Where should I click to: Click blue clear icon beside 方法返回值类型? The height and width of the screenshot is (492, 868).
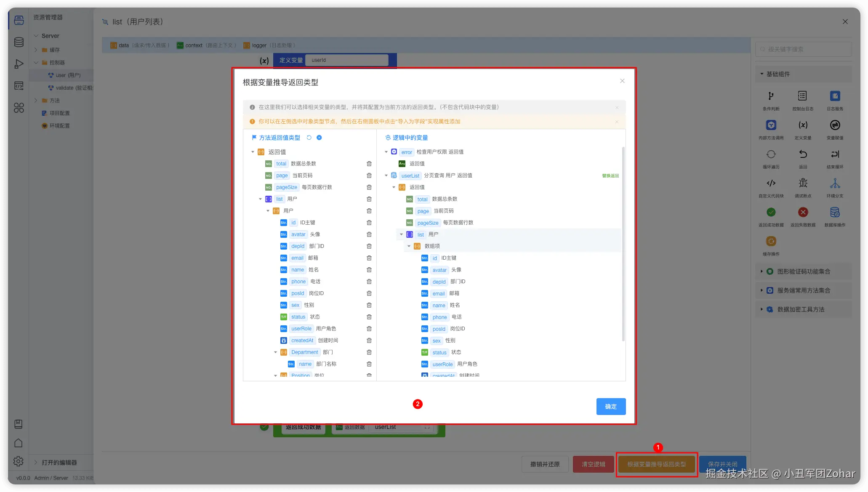point(319,138)
